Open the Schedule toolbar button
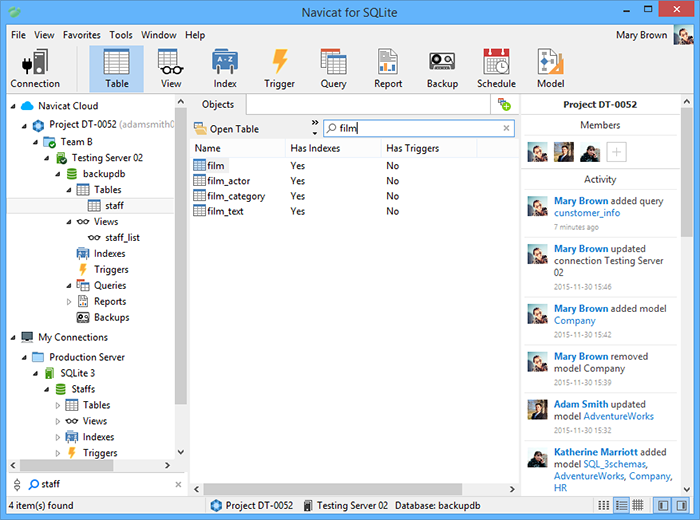700x520 pixels. pyautogui.click(x=496, y=69)
